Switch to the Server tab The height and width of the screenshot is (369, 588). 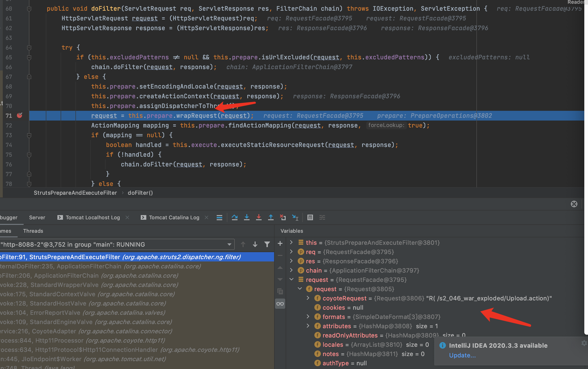pyautogui.click(x=37, y=217)
